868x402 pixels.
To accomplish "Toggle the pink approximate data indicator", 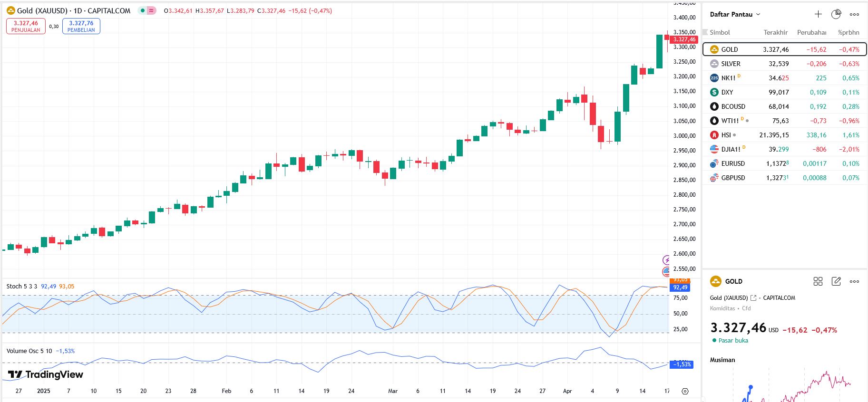I will (x=152, y=10).
